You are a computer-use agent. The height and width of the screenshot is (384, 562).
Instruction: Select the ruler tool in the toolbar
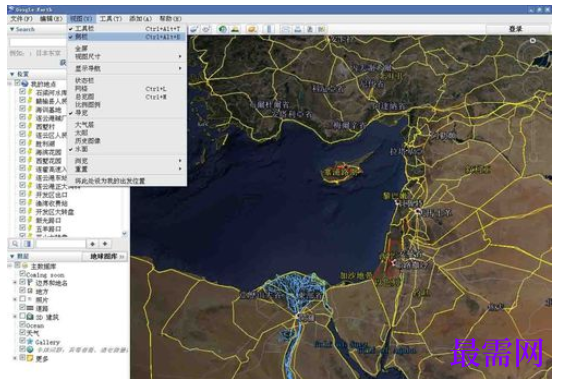pyautogui.click(x=270, y=29)
